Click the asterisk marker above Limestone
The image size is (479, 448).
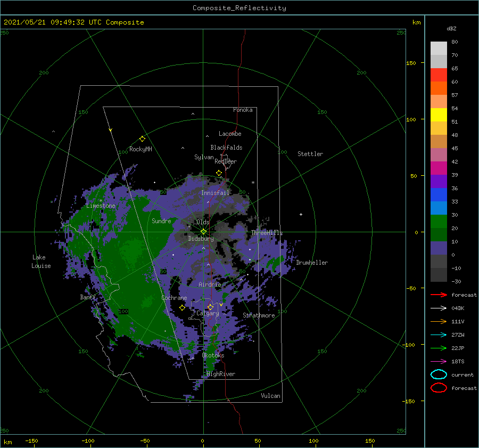pos(101,201)
